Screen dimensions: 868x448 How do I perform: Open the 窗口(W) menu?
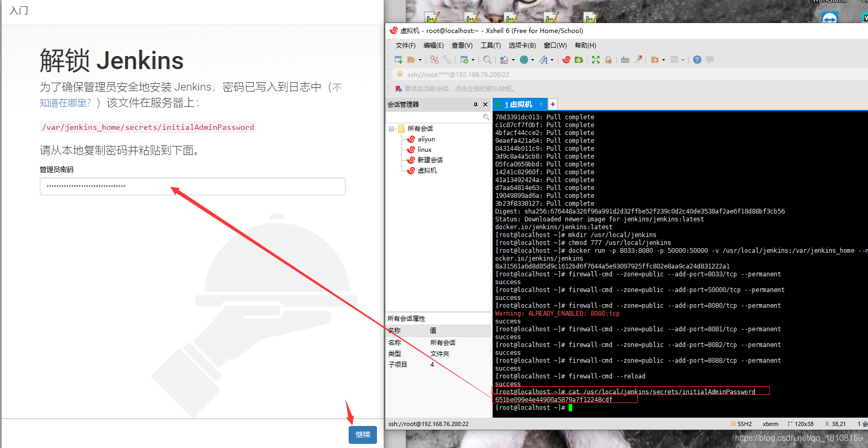[555, 46]
